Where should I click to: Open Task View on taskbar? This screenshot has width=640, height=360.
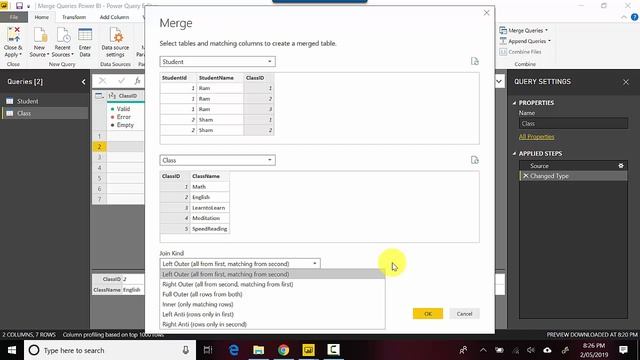click(x=208, y=350)
